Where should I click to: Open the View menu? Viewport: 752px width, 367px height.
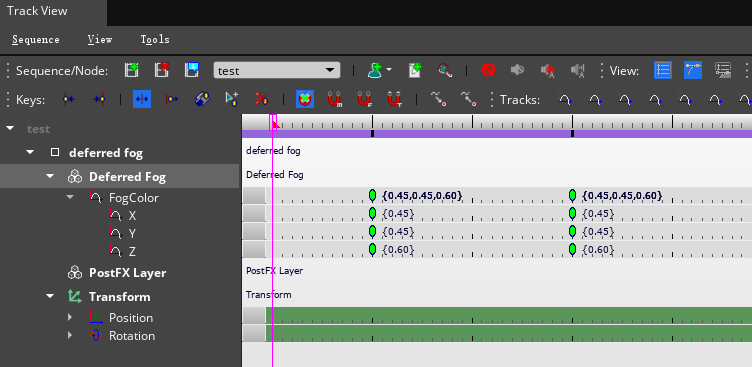(x=100, y=39)
